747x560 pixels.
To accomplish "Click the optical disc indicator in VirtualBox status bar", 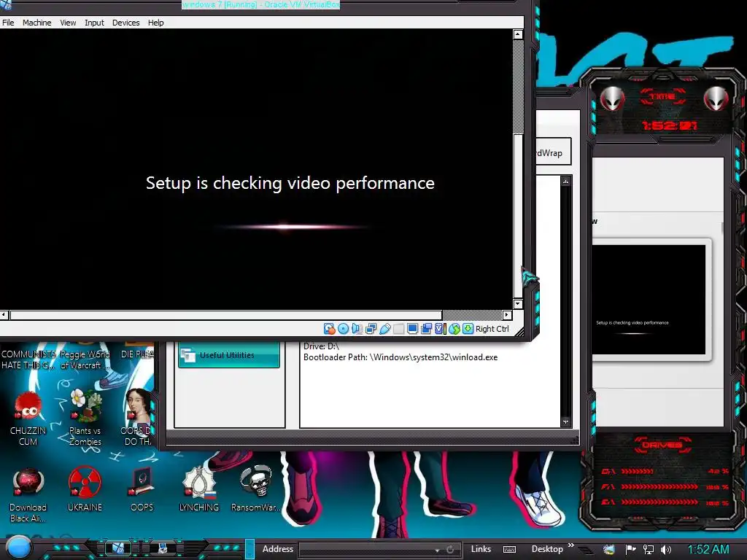I will (x=343, y=329).
